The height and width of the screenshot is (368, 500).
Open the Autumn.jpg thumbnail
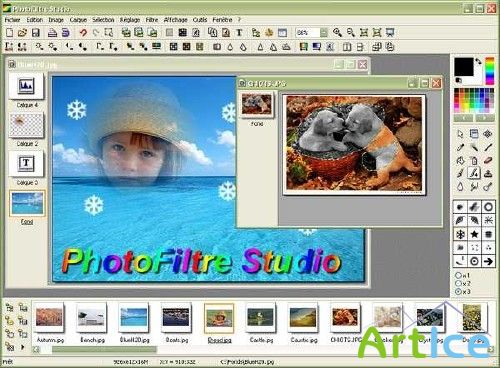tap(49, 317)
